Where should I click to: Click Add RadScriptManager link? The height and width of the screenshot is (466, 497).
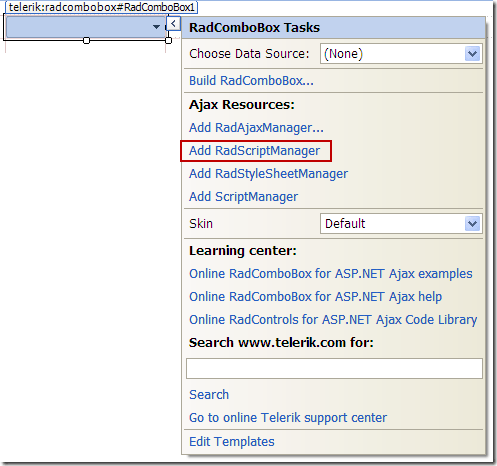click(254, 151)
